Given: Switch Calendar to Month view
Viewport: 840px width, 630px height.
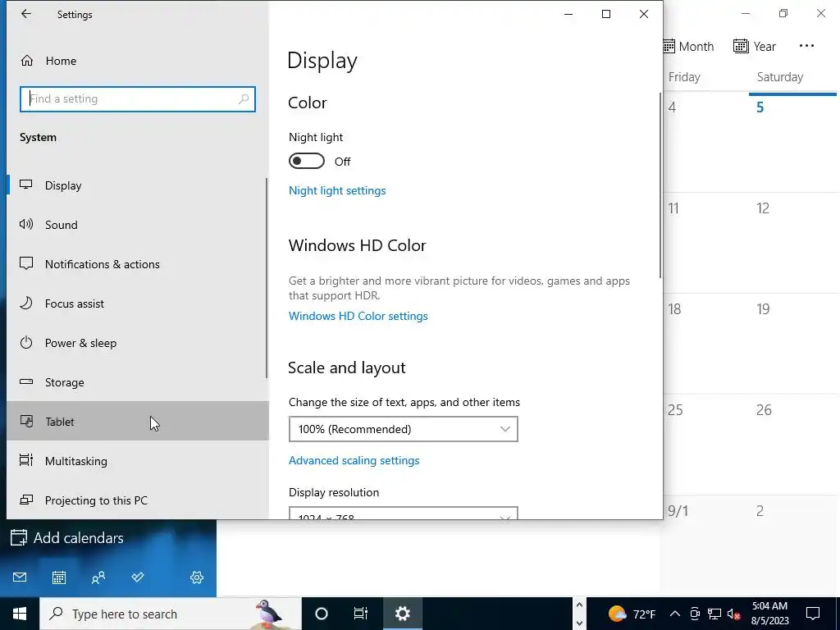Looking at the screenshot, I should point(688,46).
